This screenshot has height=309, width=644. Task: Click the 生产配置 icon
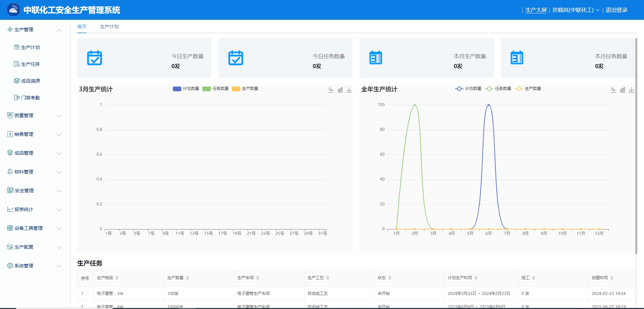(10, 247)
